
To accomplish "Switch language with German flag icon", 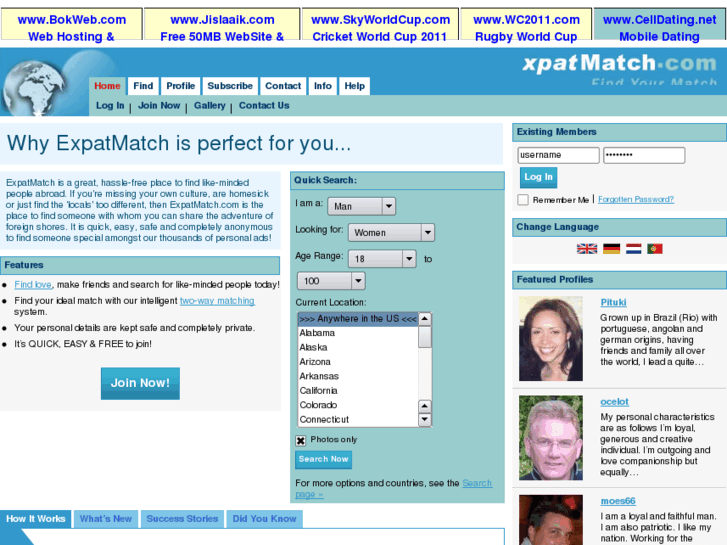I will [611, 249].
